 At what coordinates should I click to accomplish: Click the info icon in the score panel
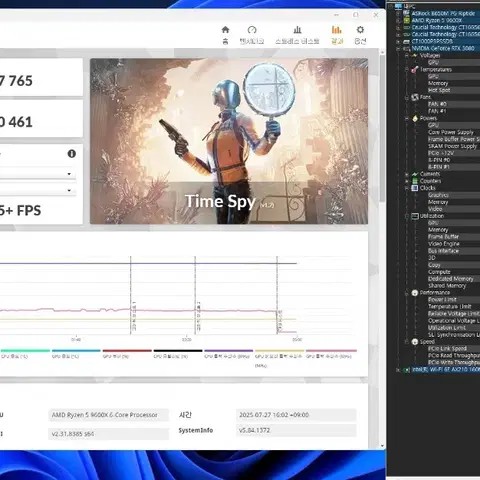(72, 154)
